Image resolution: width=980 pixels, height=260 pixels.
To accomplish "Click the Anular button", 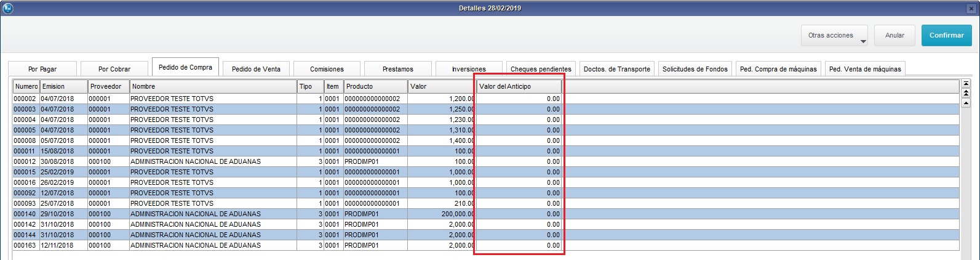I will 894,36.
